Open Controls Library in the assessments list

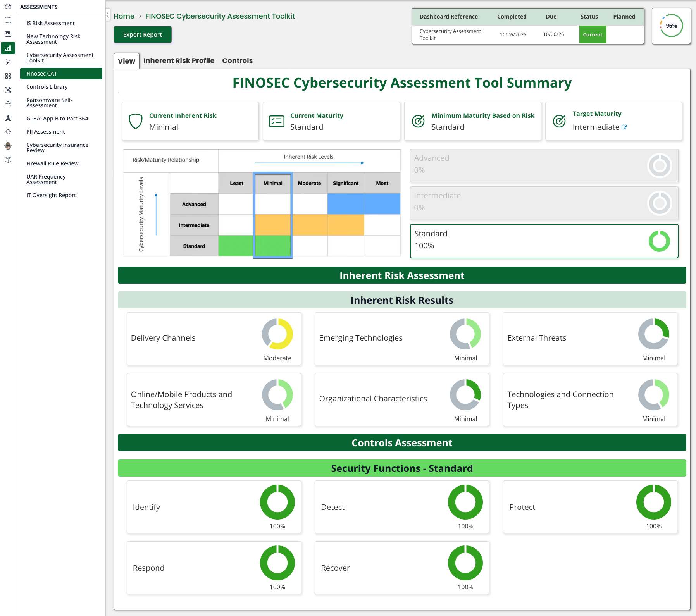tap(47, 87)
